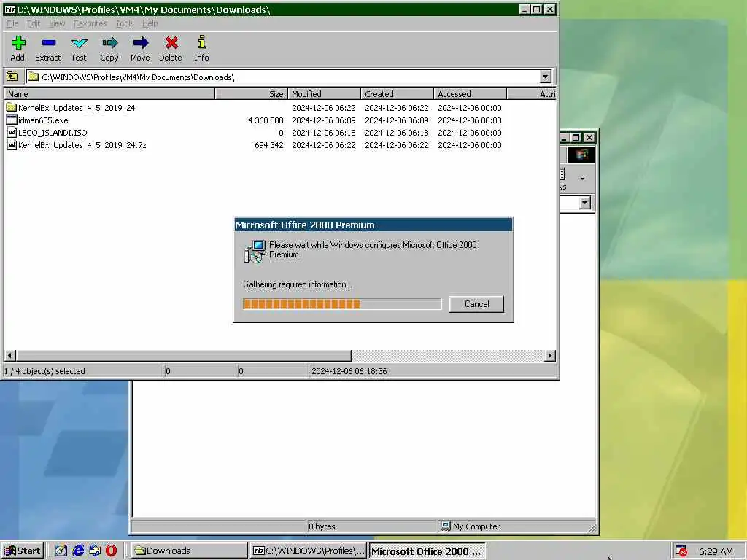Select the LEGO_ISLANDI.ISO file name
Image resolution: width=747 pixels, height=560 pixels.
(x=53, y=133)
